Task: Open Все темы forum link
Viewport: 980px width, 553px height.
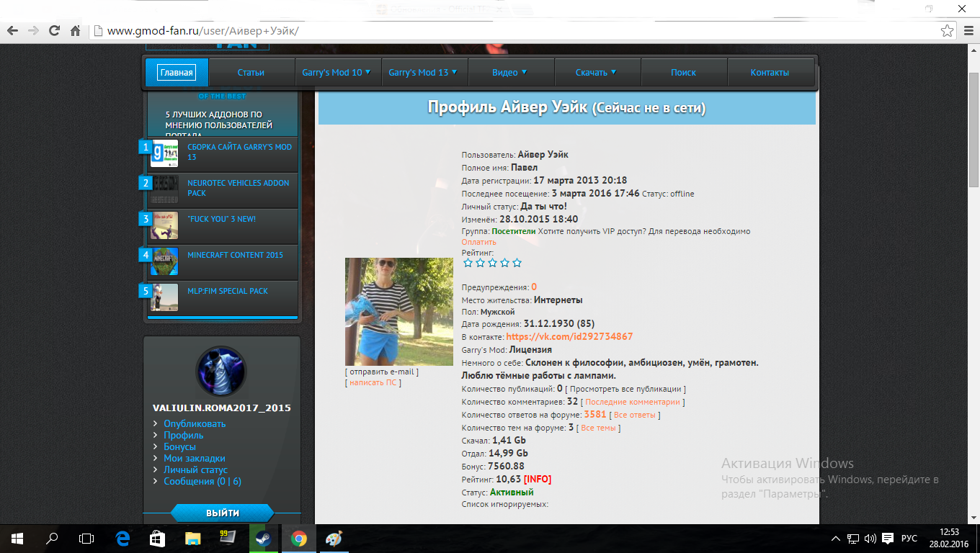Action: click(598, 428)
